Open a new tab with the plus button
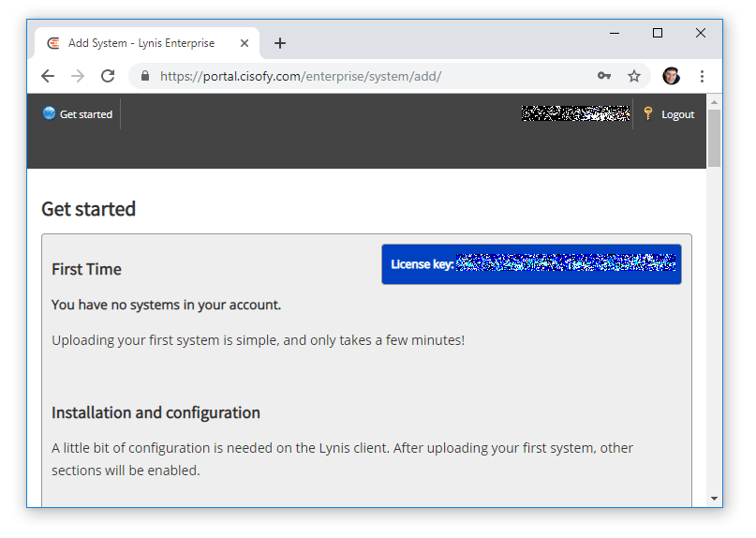756x538 pixels. 280,43
